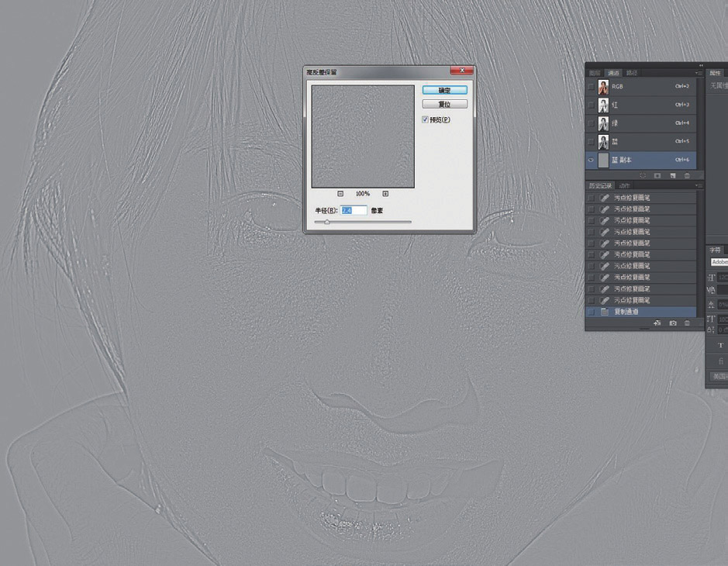
Task: Switch to the 动作 (Actions) tab
Action: click(622, 186)
